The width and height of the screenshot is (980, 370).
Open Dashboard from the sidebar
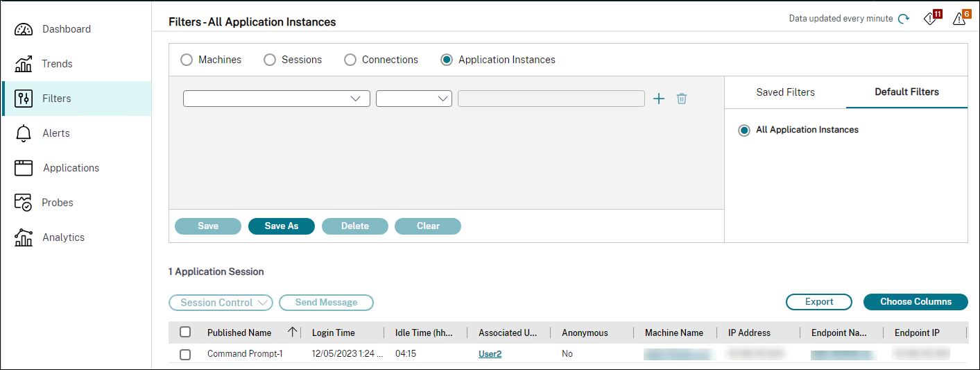(66, 29)
